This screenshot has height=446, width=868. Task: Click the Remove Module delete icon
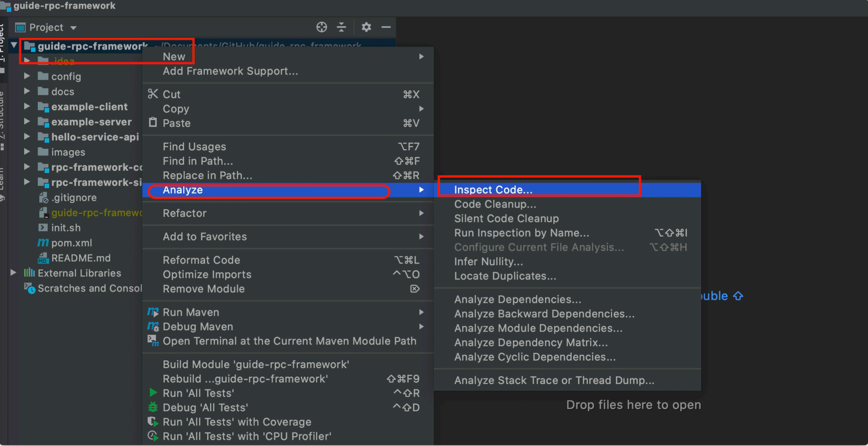click(415, 289)
